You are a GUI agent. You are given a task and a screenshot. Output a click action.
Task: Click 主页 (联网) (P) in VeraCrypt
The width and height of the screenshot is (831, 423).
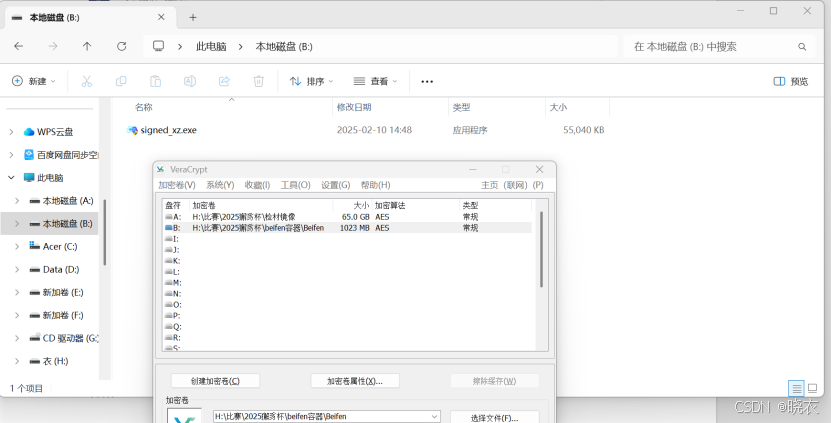click(512, 185)
